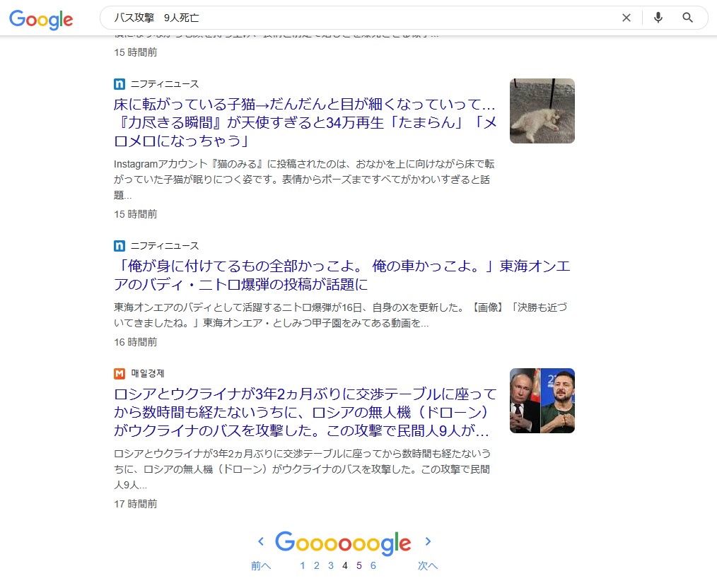Screen dimensions: 717x588
Task: Click the Nifty News favicon above the kitten article
Action: 119,84
